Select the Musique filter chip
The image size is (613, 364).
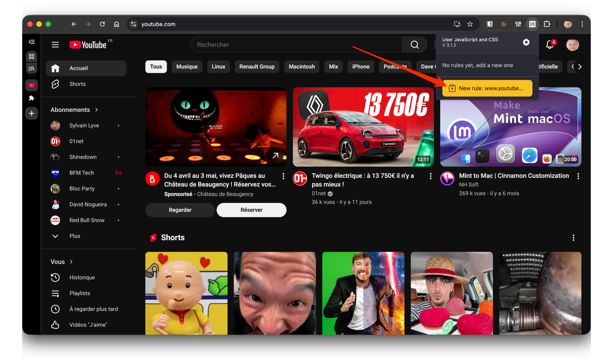(x=187, y=67)
